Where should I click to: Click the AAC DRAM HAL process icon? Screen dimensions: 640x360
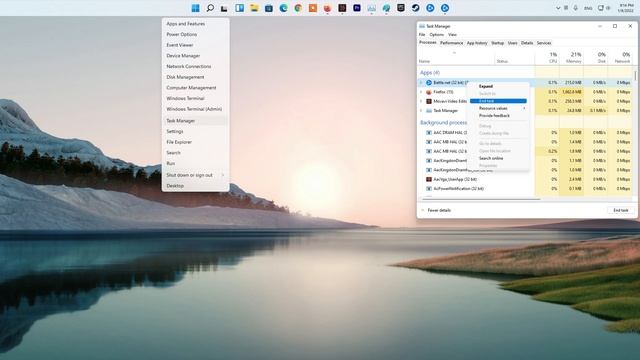pyautogui.click(x=429, y=133)
